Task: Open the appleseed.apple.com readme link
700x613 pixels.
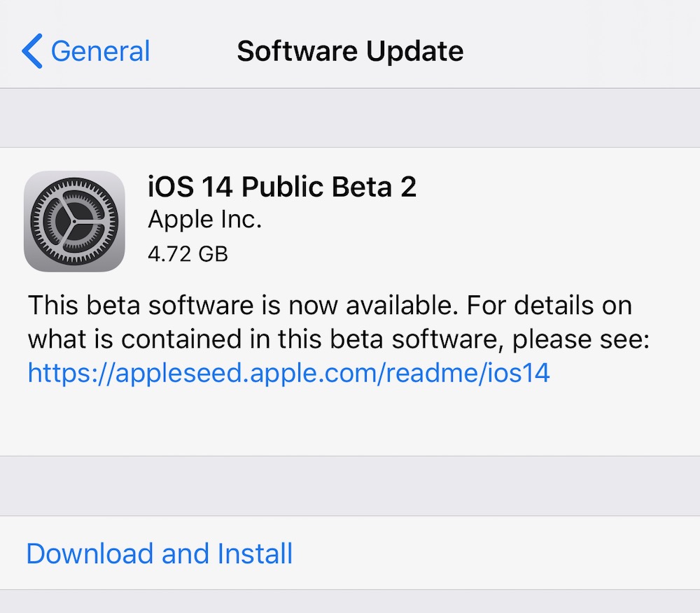Action: pyautogui.click(x=288, y=373)
